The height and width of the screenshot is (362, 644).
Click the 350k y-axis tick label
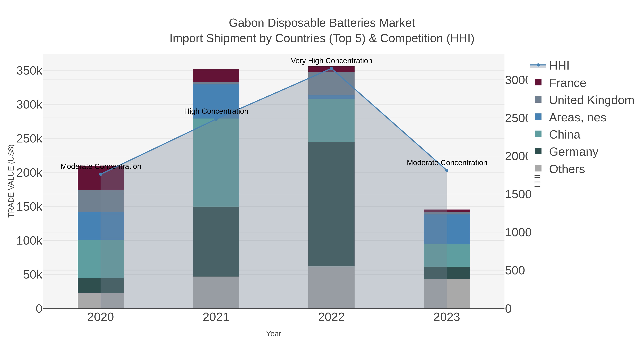click(30, 71)
